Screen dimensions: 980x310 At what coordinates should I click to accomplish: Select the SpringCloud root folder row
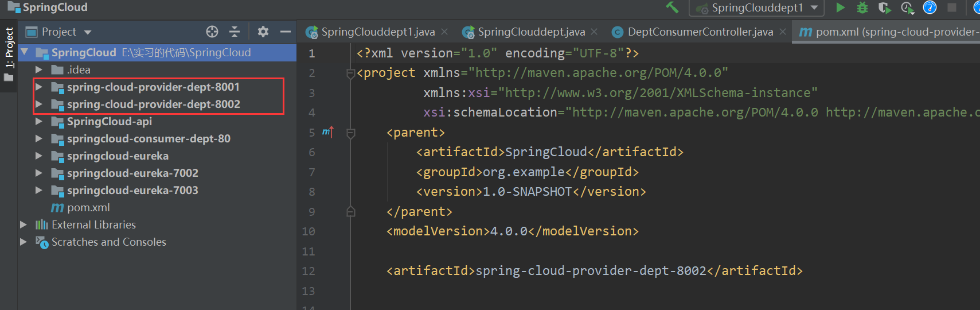pos(157,52)
